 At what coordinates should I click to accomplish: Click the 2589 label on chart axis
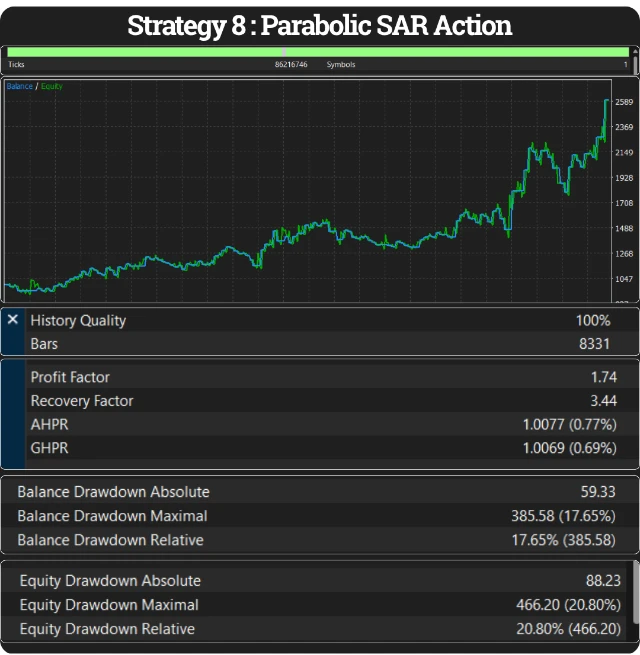624,102
